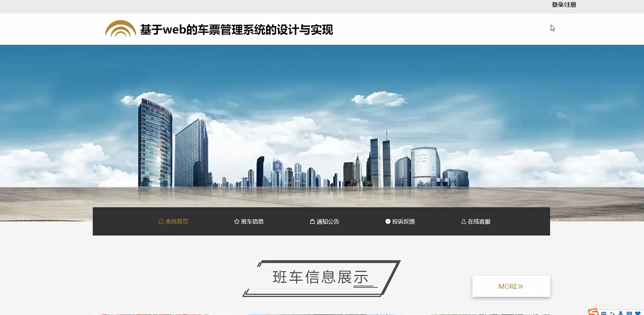The image size is (644, 315).
Task: Open the Sogou soft keyboard icon
Action: point(629,313)
